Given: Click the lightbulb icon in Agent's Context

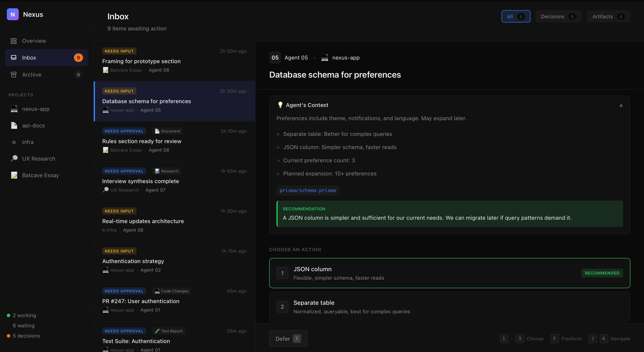Looking at the screenshot, I should pos(280,105).
